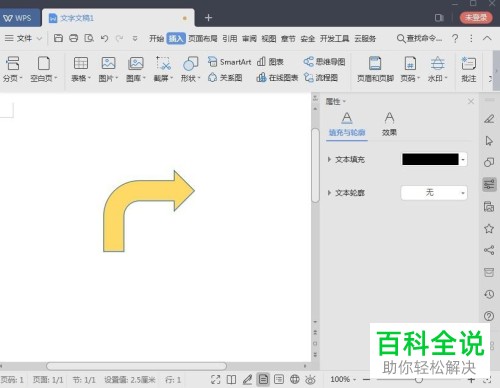This screenshot has height=388, width=500.
Task: Close the 属性 properties panel
Action: [x=471, y=101]
